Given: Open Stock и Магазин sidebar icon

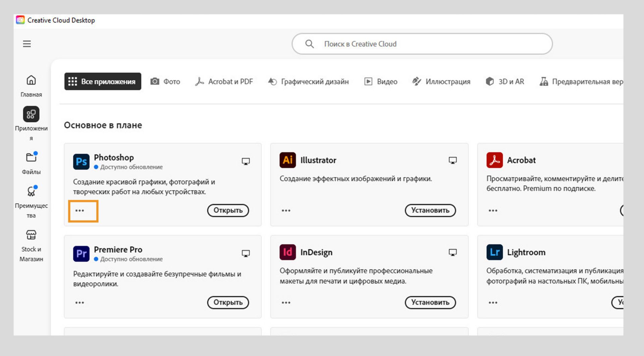Looking at the screenshot, I should (x=31, y=235).
